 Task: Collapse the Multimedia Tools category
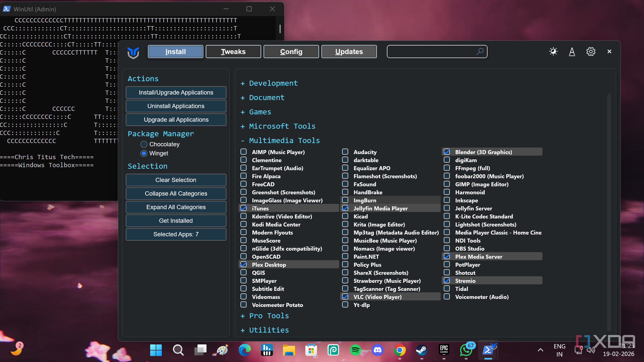[284, 141]
